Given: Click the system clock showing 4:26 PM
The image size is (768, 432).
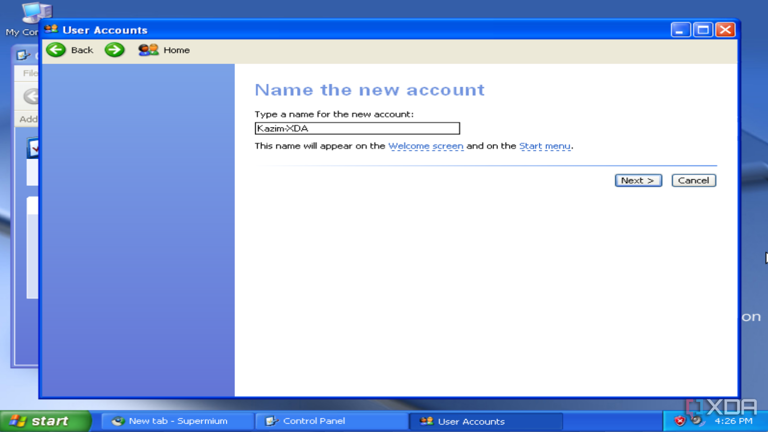Looking at the screenshot, I should pyautogui.click(x=733, y=421).
